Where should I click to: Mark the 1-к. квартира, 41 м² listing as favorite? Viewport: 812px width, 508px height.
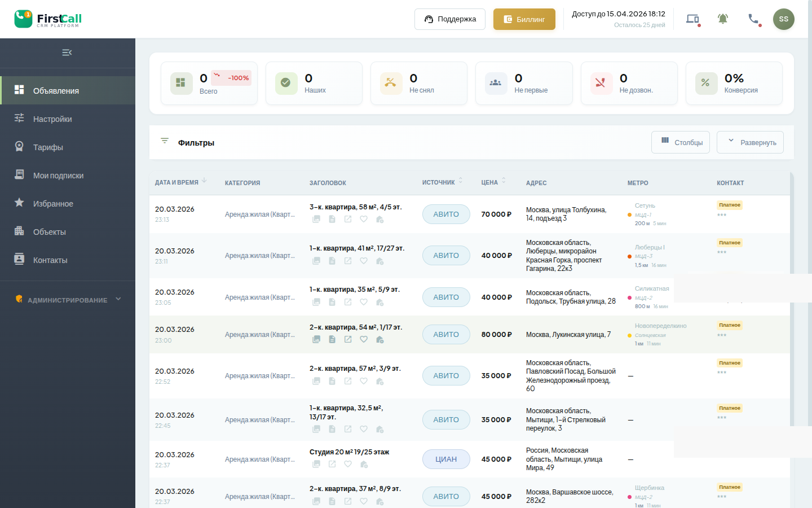click(364, 260)
